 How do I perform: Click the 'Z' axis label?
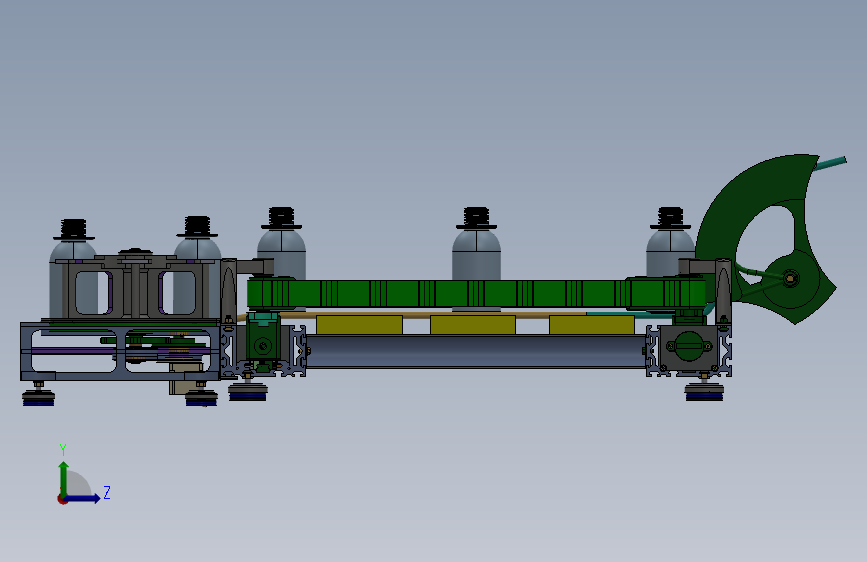tap(107, 492)
